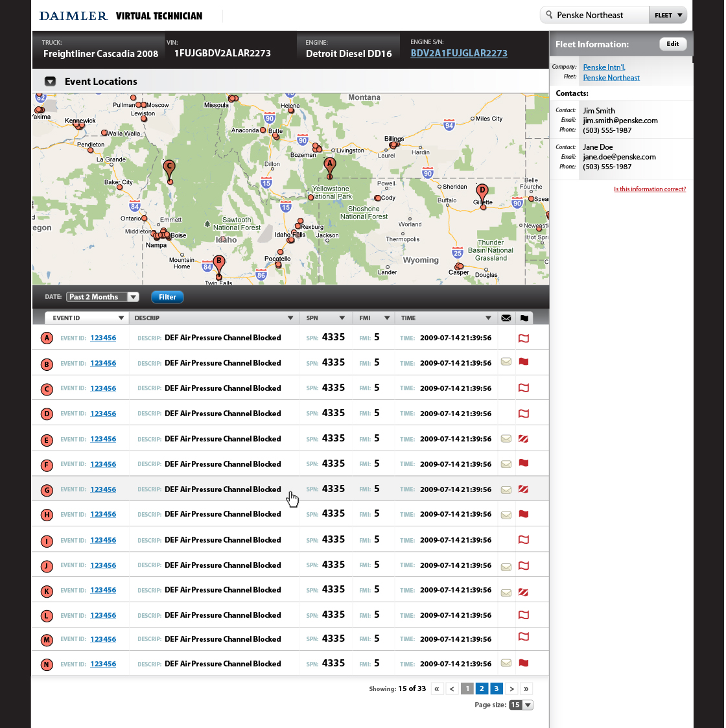This screenshot has height=728, width=726.
Task: Open the TIME column dropdown
Action: tap(488, 318)
